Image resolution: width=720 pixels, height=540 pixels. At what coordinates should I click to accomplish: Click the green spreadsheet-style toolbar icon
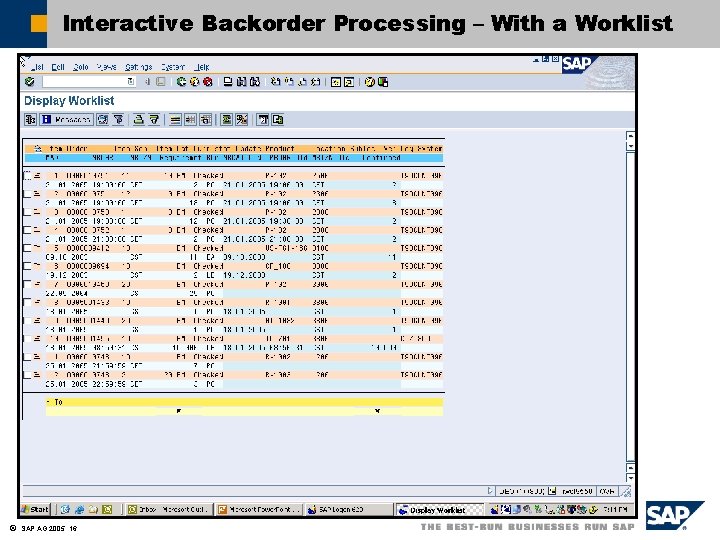(226, 119)
